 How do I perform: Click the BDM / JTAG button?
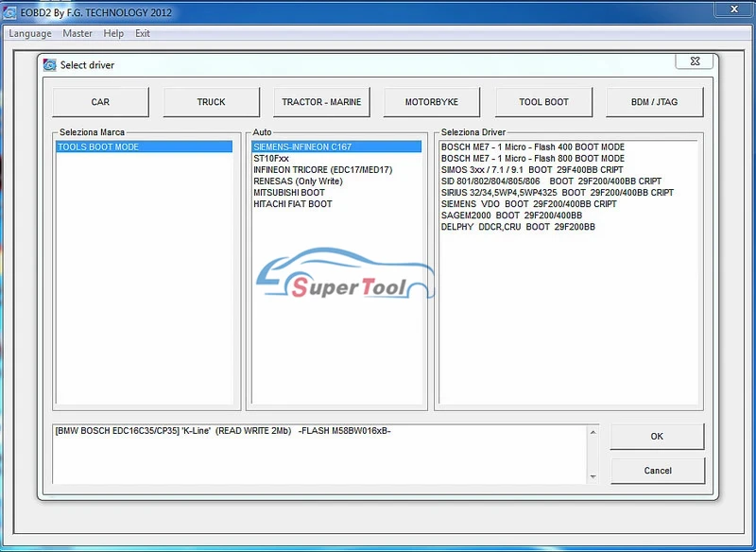tap(654, 102)
